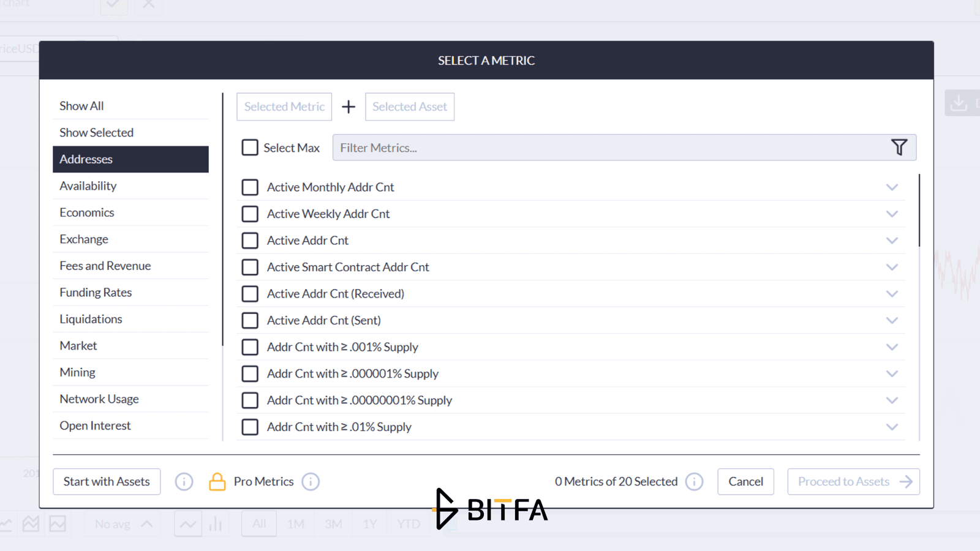Click the plus icon between selected fields

(x=349, y=107)
